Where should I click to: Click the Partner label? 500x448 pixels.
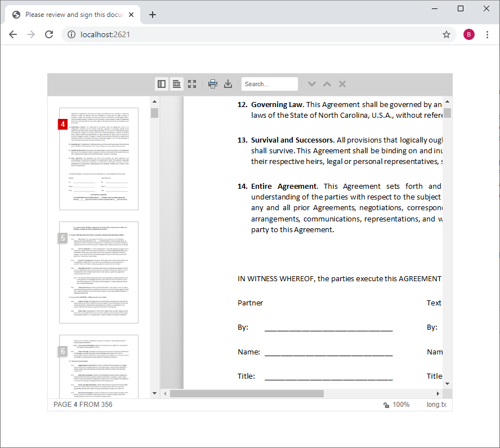(x=251, y=303)
